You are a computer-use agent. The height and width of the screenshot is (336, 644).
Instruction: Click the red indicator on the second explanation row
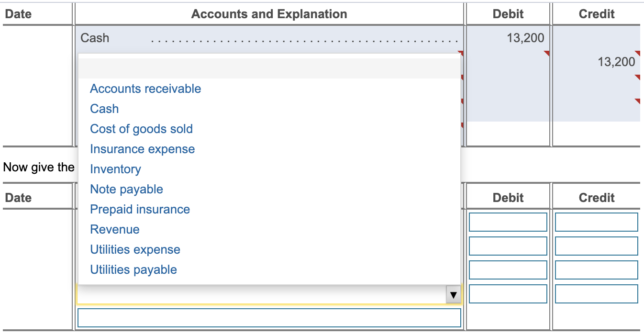[461, 77]
